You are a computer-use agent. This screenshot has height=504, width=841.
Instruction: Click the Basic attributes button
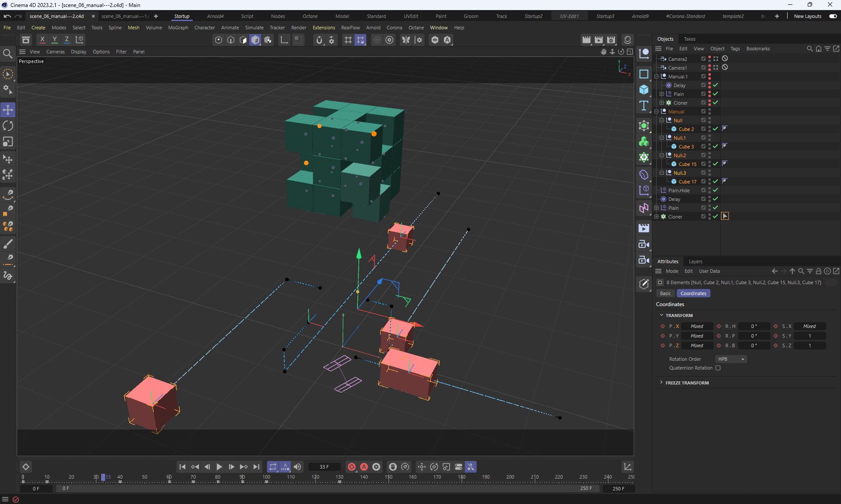pyautogui.click(x=665, y=293)
